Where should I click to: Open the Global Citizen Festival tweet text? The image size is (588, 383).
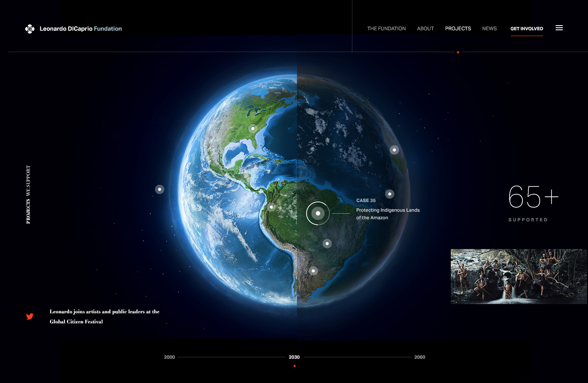pos(105,317)
